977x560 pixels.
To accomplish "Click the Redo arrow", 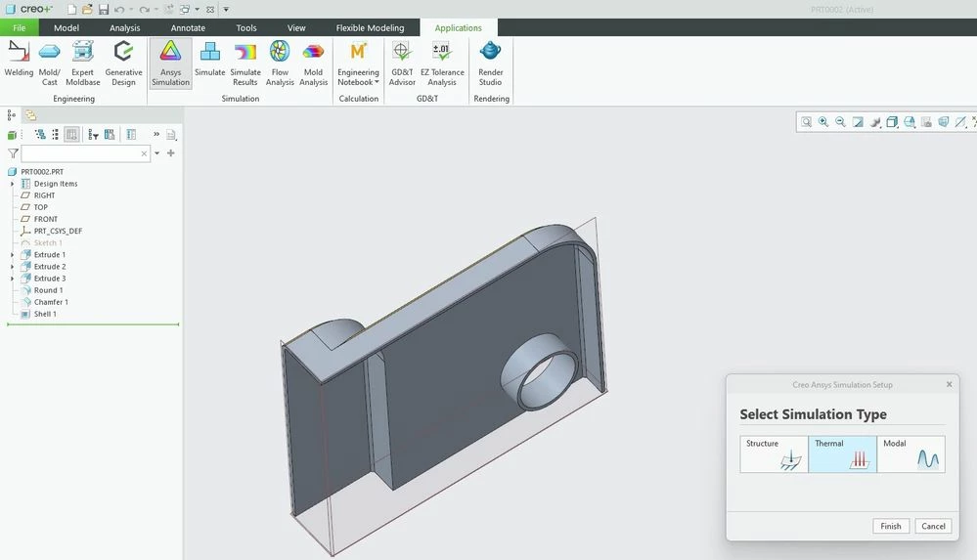I will [144, 10].
